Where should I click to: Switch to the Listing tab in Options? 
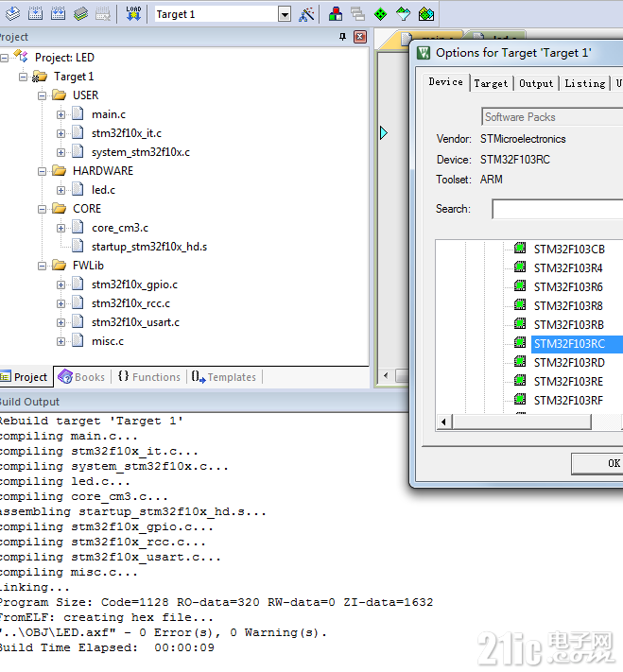[585, 83]
